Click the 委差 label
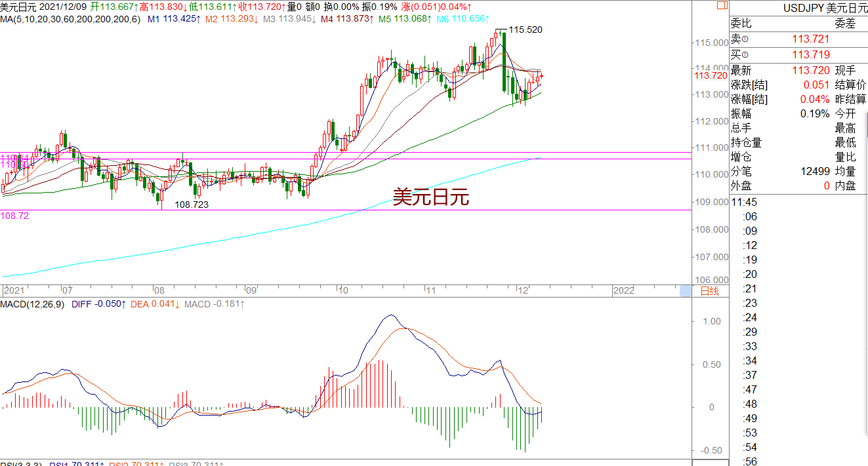The image size is (868, 466). 846,24
